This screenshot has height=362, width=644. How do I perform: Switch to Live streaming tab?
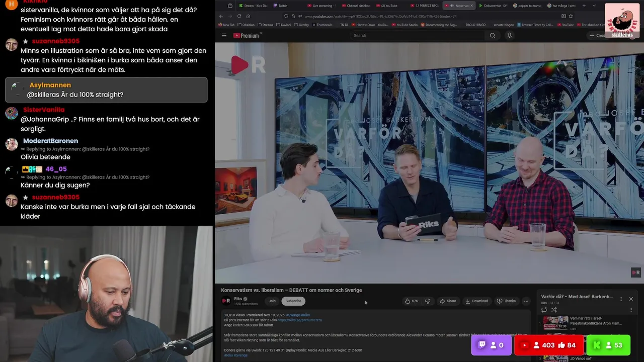(322, 6)
